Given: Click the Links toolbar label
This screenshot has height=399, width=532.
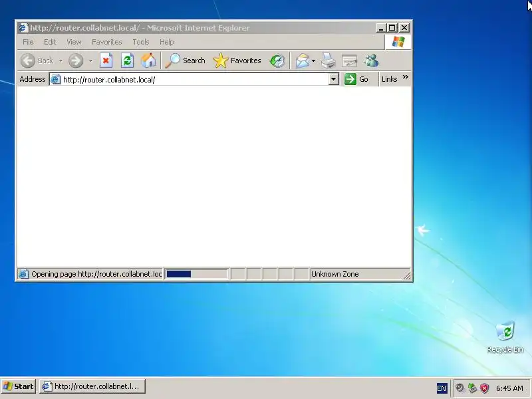Looking at the screenshot, I should (389, 79).
